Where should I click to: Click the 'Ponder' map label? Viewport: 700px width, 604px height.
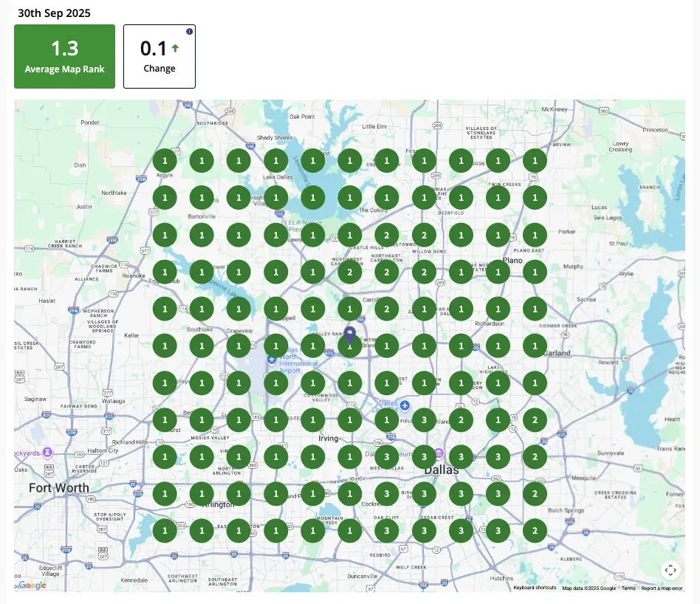coord(90,123)
